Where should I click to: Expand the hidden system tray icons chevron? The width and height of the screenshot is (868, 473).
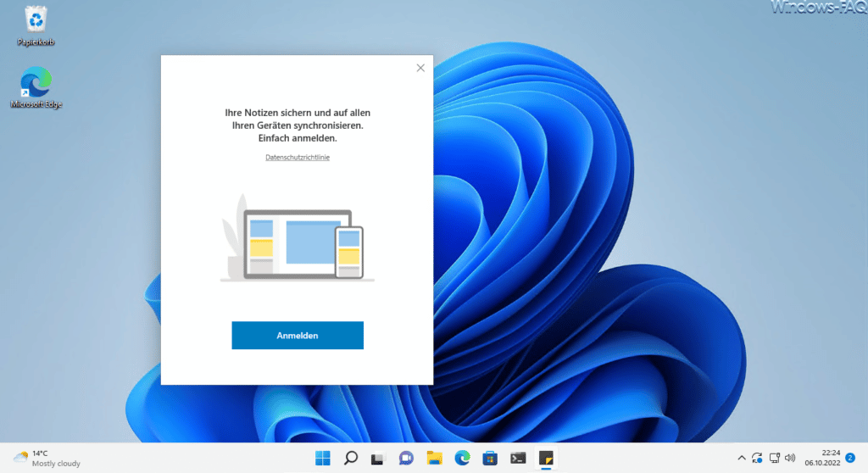coord(741,458)
